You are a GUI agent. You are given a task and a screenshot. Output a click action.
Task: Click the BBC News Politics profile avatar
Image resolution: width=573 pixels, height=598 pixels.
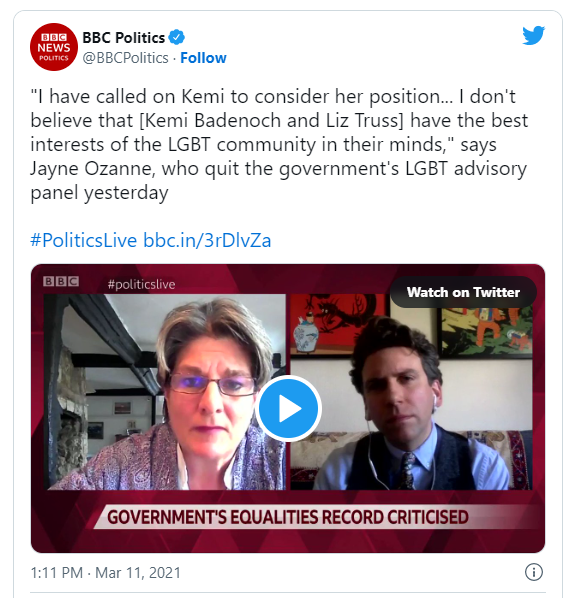[54, 47]
